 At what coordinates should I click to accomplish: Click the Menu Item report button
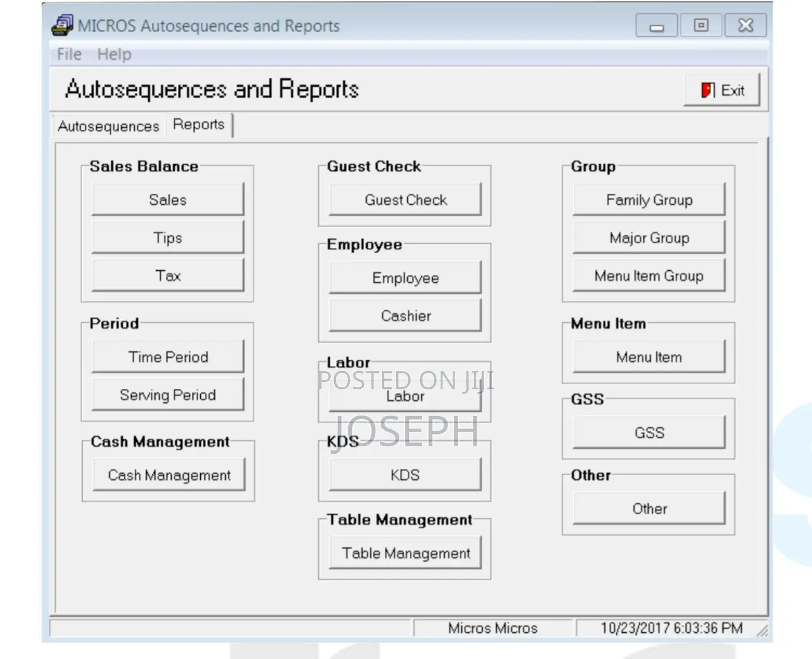click(649, 357)
